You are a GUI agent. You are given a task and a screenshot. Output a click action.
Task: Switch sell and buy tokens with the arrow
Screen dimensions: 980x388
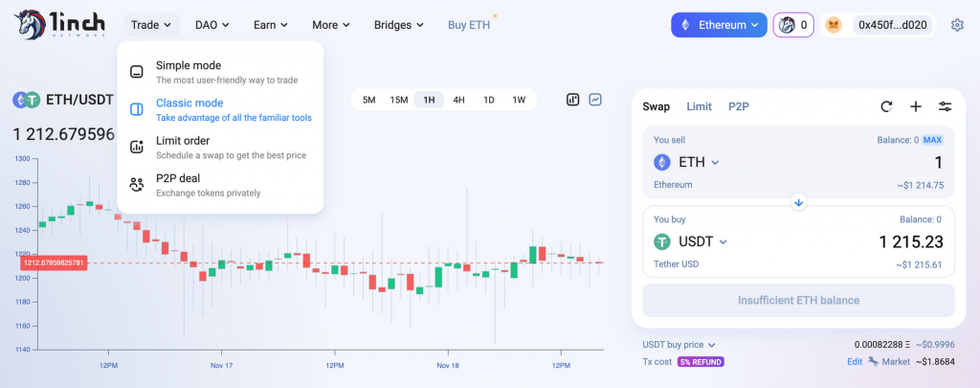[x=799, y=202]
